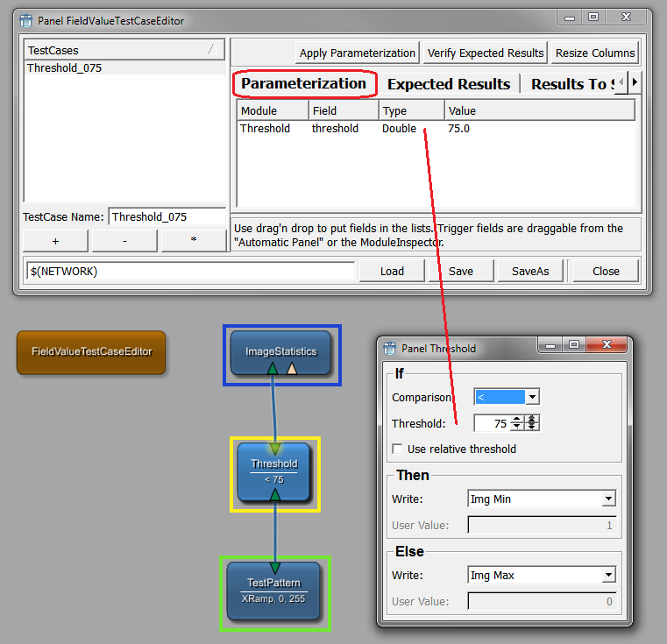This screenshot has height=644, width=667.
Task: Click the orange FieldValueTestCaseEditor module
Action: (x=91, y=352)
